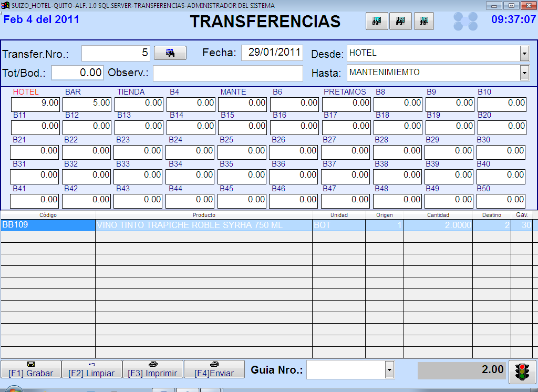Click the middle binoculars search button in header

(x=400, y=22)
